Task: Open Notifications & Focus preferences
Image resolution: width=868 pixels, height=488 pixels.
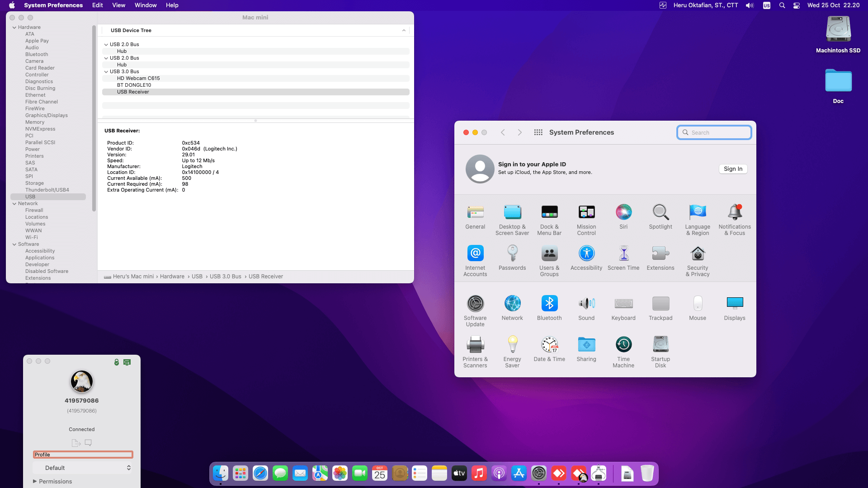Action: coord(735,220)
